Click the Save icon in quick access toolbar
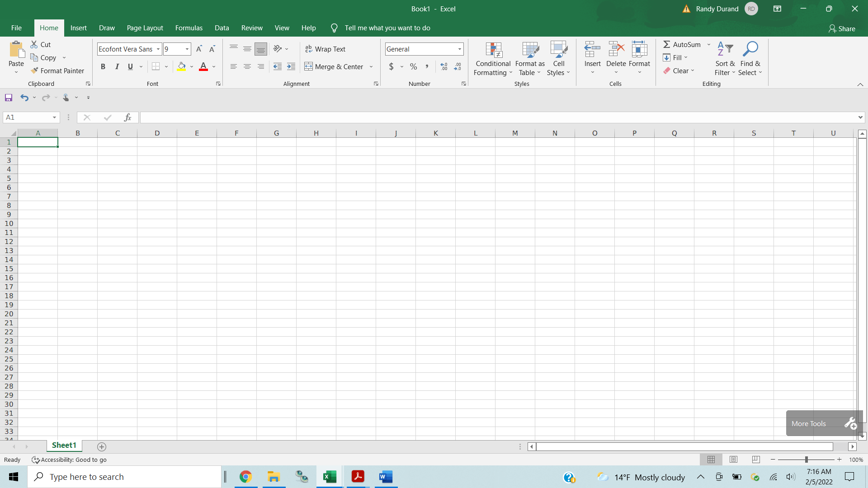Viewport: 868px width, 488px height. point(9,98)
